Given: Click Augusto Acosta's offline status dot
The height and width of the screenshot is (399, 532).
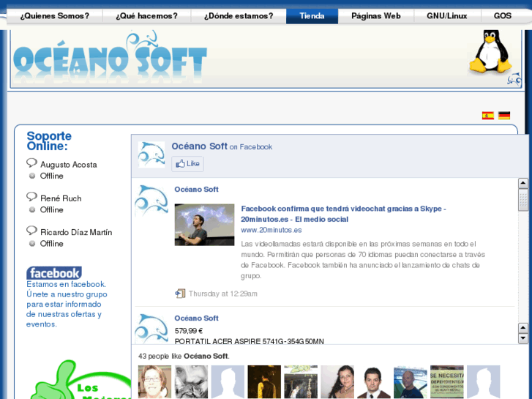Looking at the screenshot, I should (x=32, y=176).
